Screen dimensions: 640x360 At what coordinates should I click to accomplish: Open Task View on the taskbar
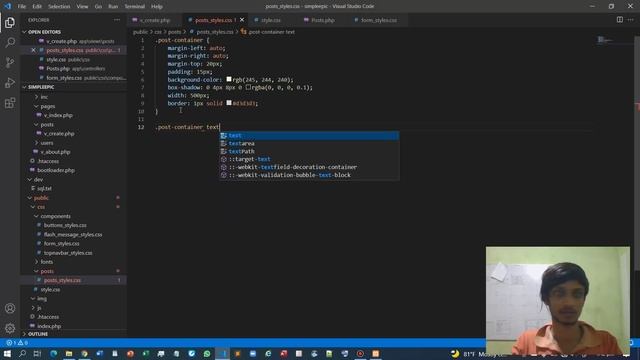(x=37, y=353)
